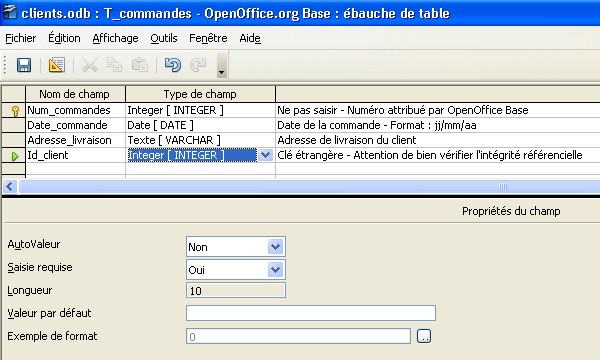Select the Id_client field name cell
Screen dimensions: 600x360
point(75,155)
